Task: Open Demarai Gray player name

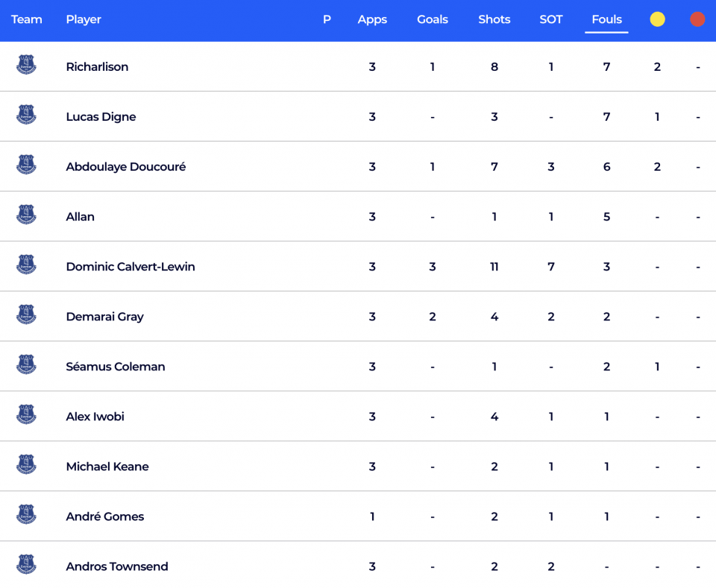Action: [x=104, y=317]
